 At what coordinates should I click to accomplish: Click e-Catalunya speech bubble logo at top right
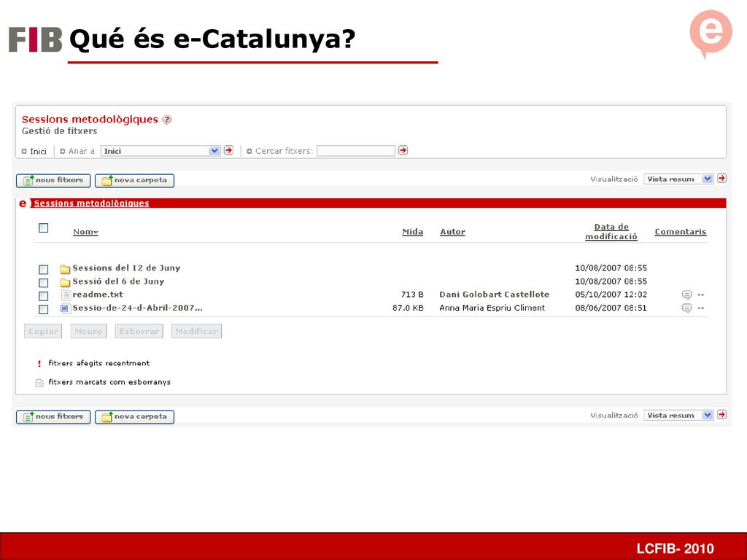point(711,34)
